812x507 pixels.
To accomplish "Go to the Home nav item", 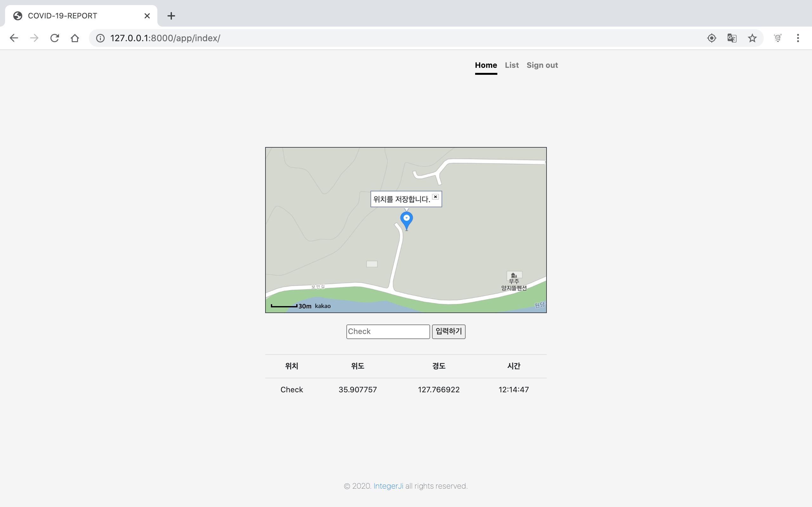I will pos(486,65).
